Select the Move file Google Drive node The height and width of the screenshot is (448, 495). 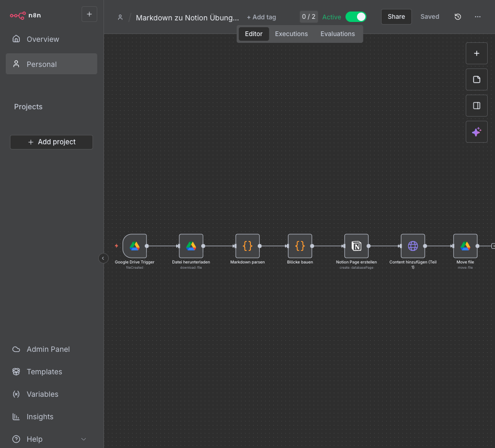pos(465,246)
